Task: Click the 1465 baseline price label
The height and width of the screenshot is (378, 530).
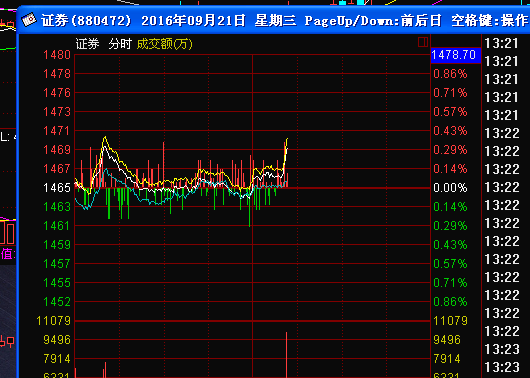Action: [x=57, y=188]
